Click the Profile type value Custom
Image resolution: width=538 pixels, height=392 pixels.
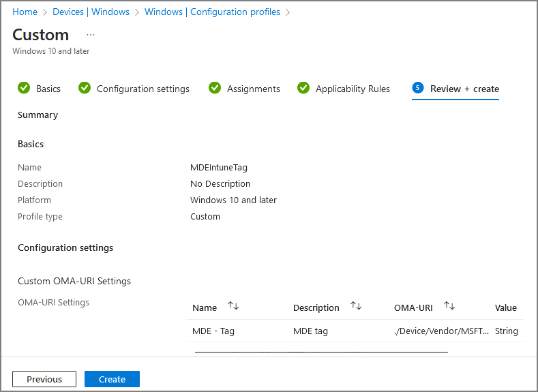click(x=205, y=216)
